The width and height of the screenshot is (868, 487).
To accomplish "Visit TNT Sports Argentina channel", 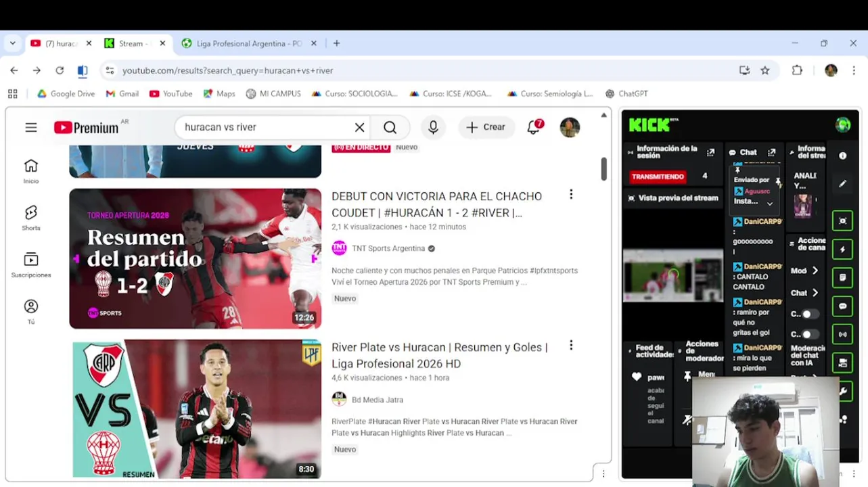I will click(x=388, y=248).
